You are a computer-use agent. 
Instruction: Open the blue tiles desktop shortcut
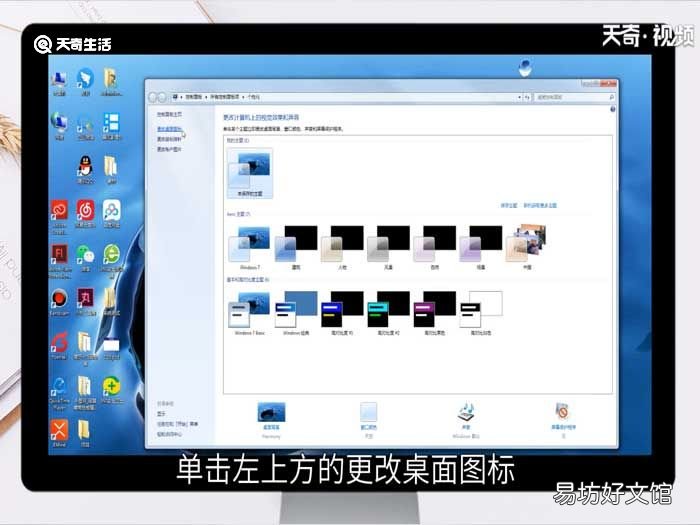(x=111, y=126)
